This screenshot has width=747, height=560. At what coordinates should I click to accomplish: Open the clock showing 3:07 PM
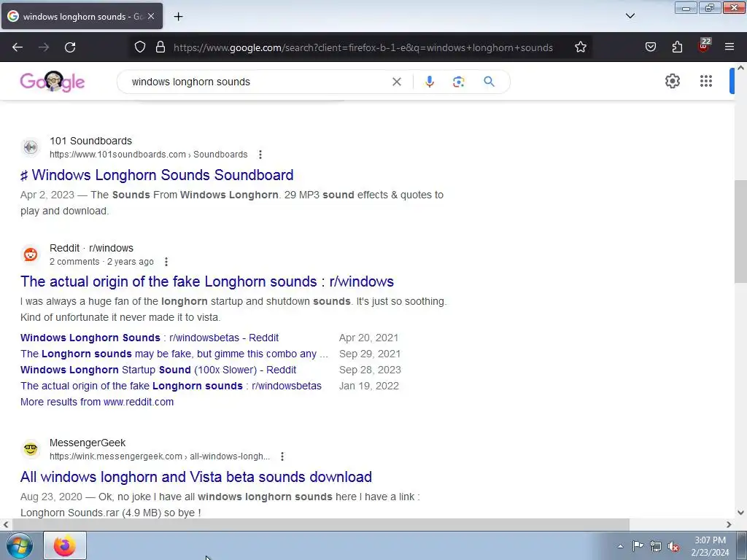(710, 546)
